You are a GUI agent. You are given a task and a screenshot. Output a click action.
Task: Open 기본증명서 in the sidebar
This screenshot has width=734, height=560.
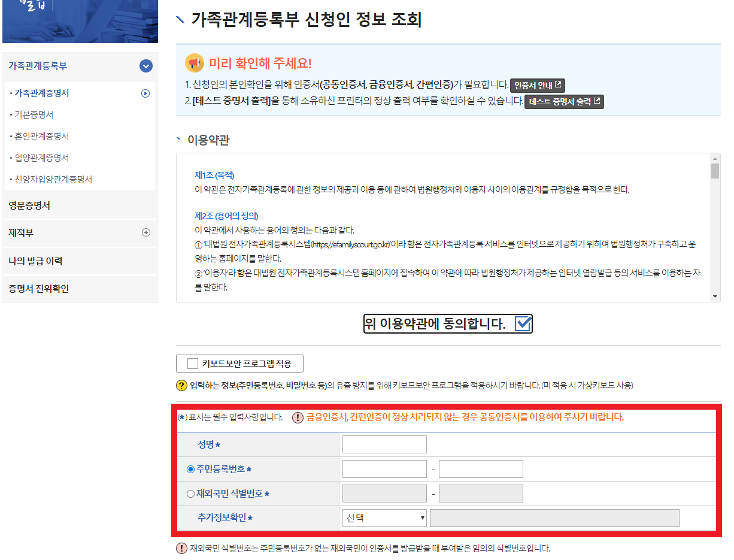pyautogui.click(x=34, y=115)
